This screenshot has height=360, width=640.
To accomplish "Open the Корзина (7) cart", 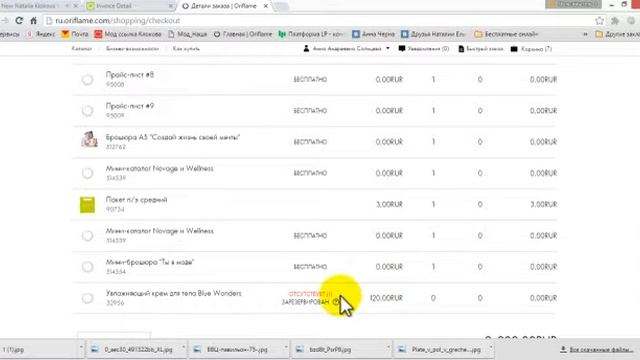I will click(x=531, y=49).
